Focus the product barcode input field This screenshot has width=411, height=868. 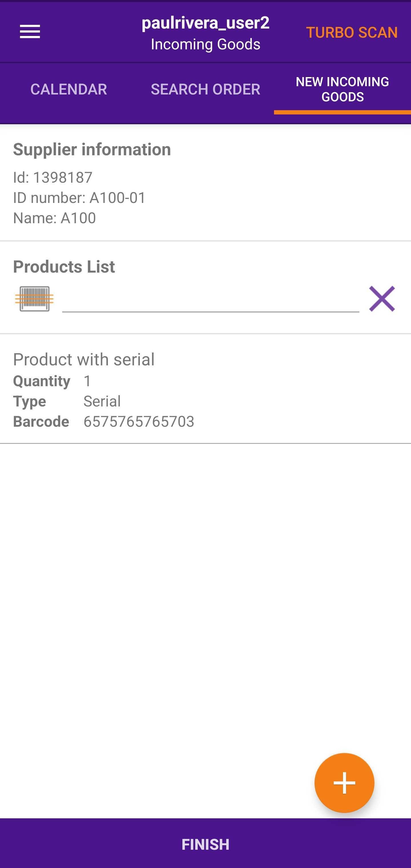point(211,299)
